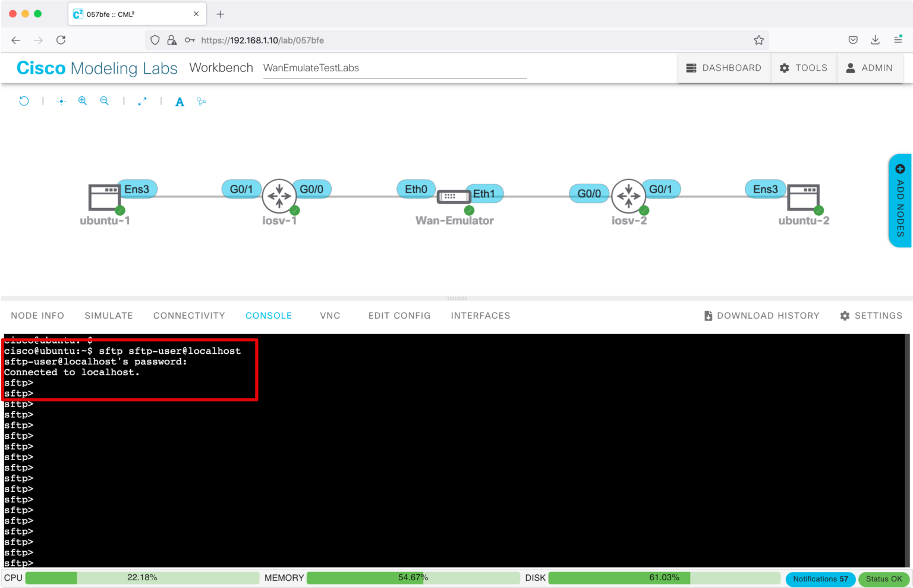Select the text annotation A tool

180,102
